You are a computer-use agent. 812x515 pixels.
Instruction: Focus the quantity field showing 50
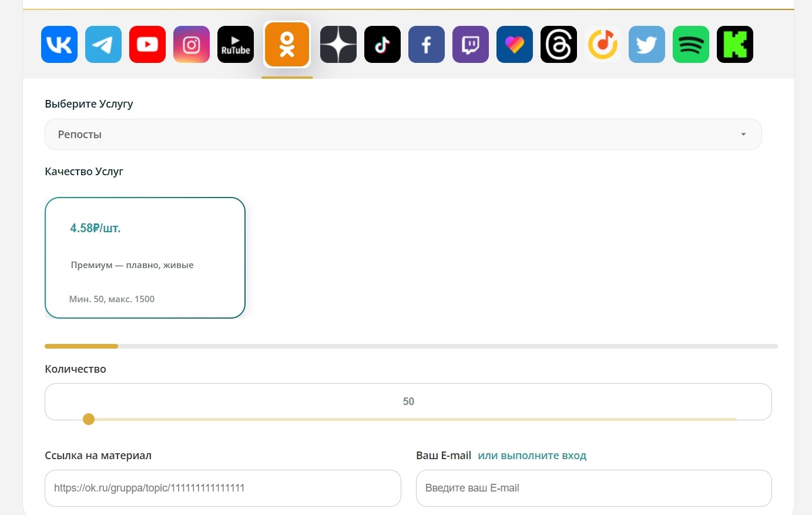[x=408, y=402]
